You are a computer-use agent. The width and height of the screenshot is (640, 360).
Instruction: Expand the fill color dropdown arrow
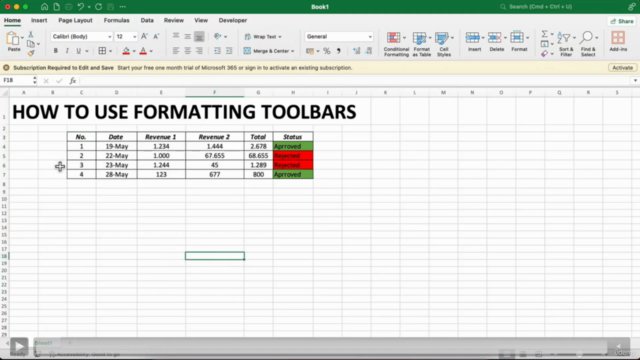134,51
